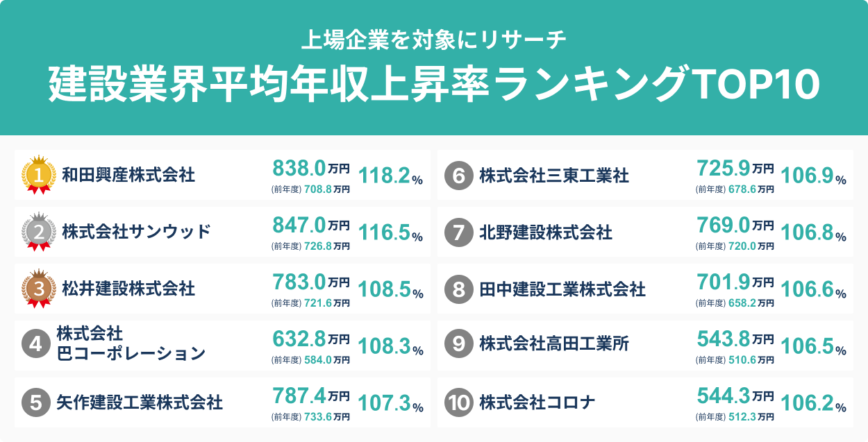Click the gray number 5 badge

coord(36,402)
